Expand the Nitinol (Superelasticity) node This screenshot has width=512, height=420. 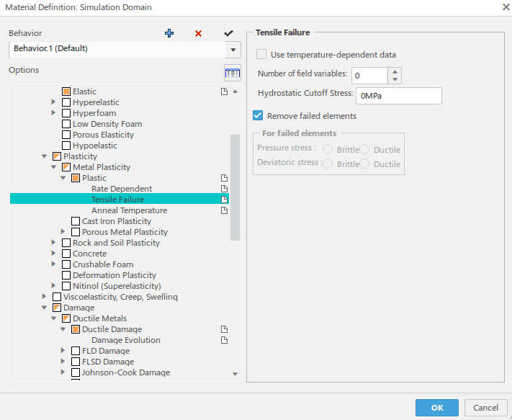click(53, 285)
